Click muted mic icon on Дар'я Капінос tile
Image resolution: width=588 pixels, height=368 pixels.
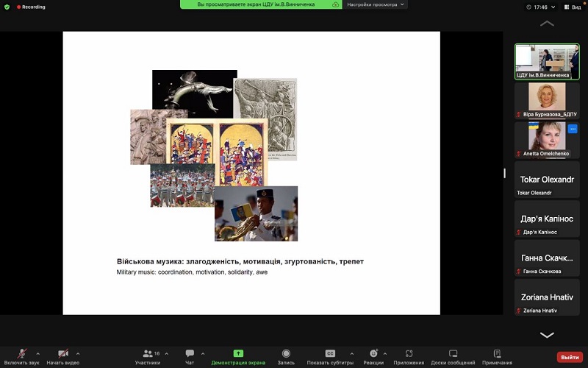519,232
